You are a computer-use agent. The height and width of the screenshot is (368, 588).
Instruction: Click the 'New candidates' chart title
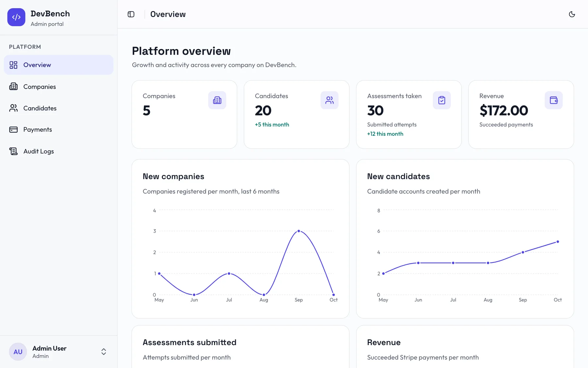tap(399, 176)
